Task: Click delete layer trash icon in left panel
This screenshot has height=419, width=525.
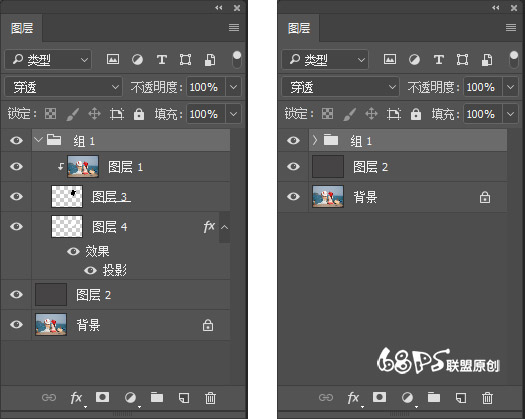Action: (x=210, y=398)
